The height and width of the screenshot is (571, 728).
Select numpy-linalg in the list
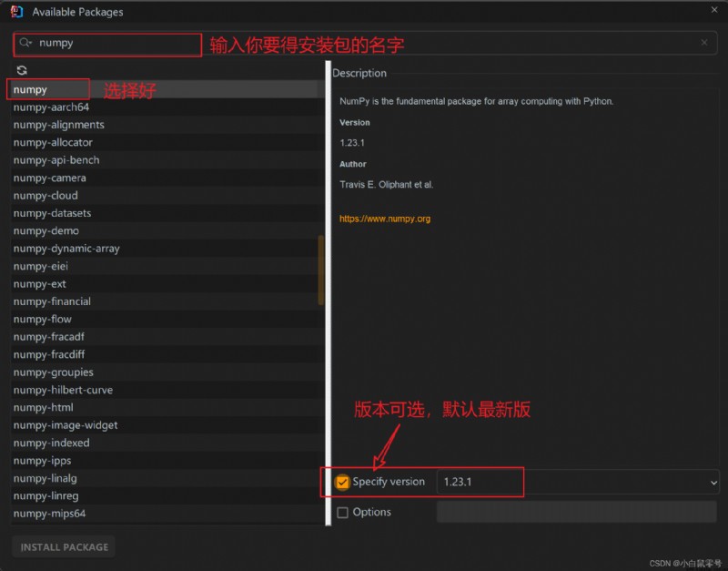click(x=167, y=477)
